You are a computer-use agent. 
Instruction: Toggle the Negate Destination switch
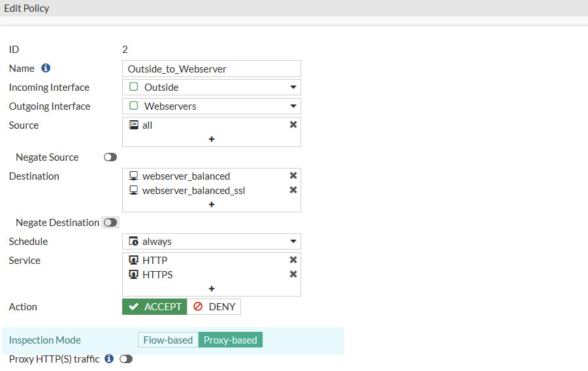click(x=110, y=223)
